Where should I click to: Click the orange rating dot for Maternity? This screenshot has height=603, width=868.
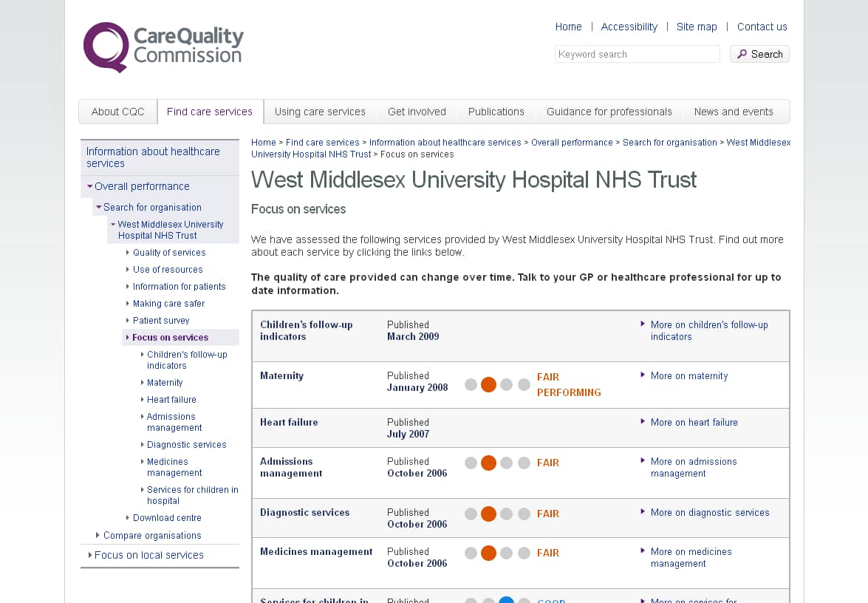488,384
